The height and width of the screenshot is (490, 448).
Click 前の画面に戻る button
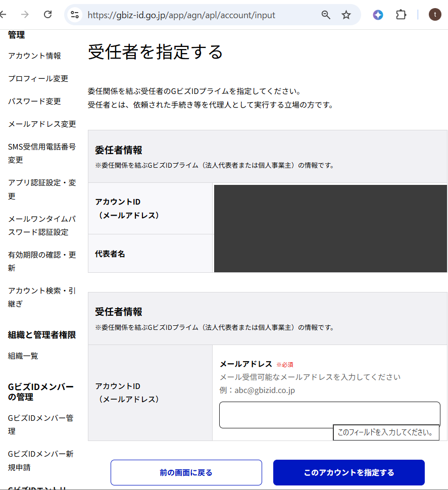[186, 472]
